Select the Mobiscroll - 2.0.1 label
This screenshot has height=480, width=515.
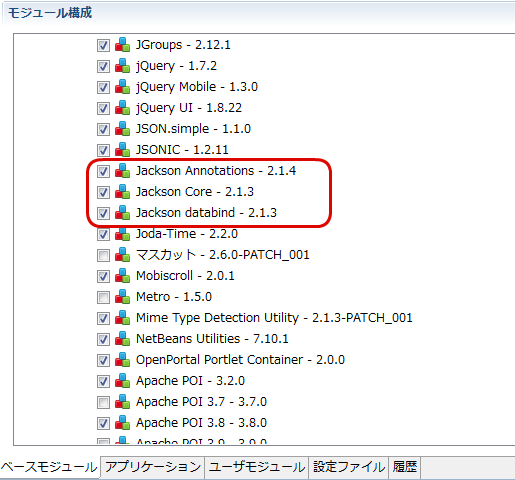185,276
